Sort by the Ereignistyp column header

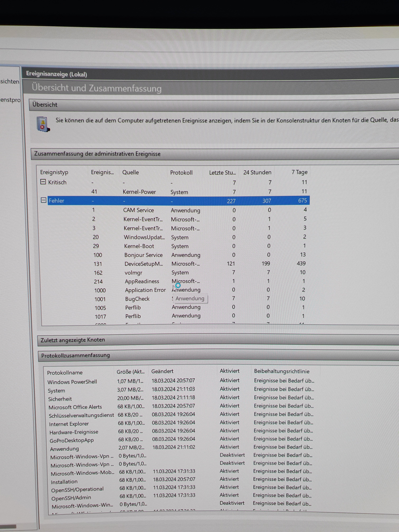point(54,172)
